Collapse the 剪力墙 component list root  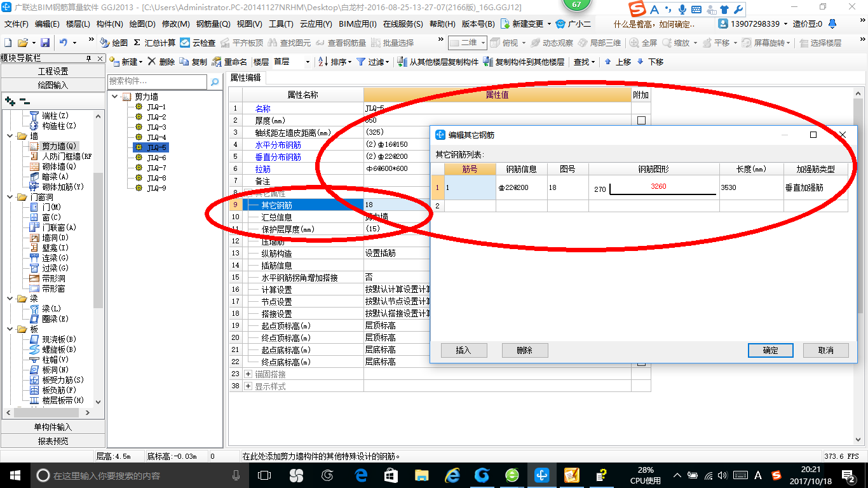point(114,97)
